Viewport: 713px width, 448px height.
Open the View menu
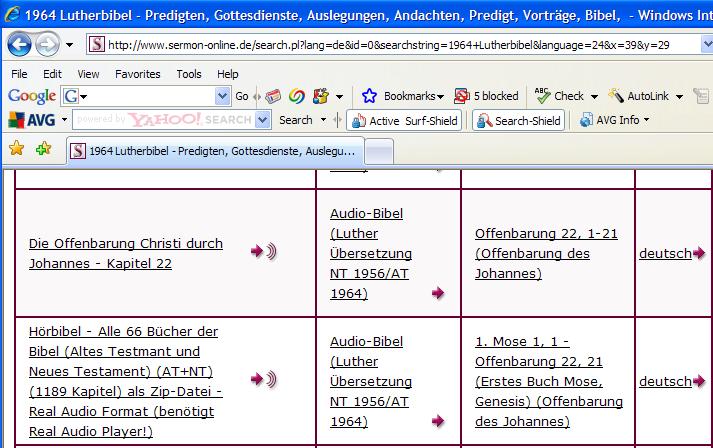[88, 74]
